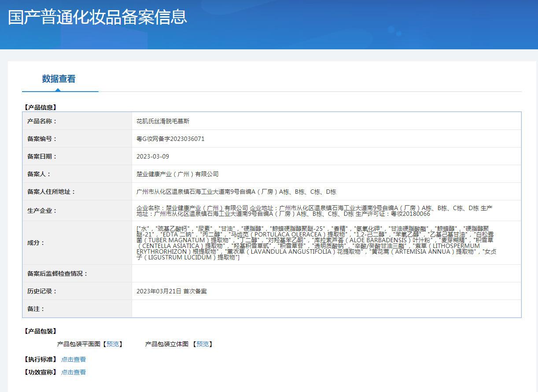Click the 【产品信息】 section heading
Screen dimensions: 538x392
[40, 107]
